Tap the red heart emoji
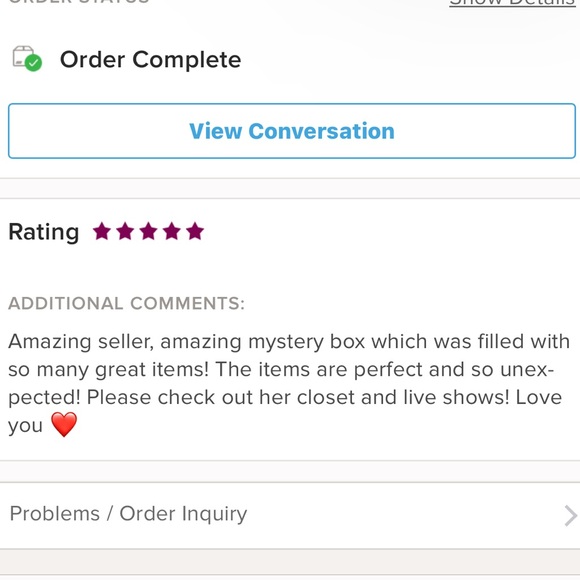 tap(64, 424)
